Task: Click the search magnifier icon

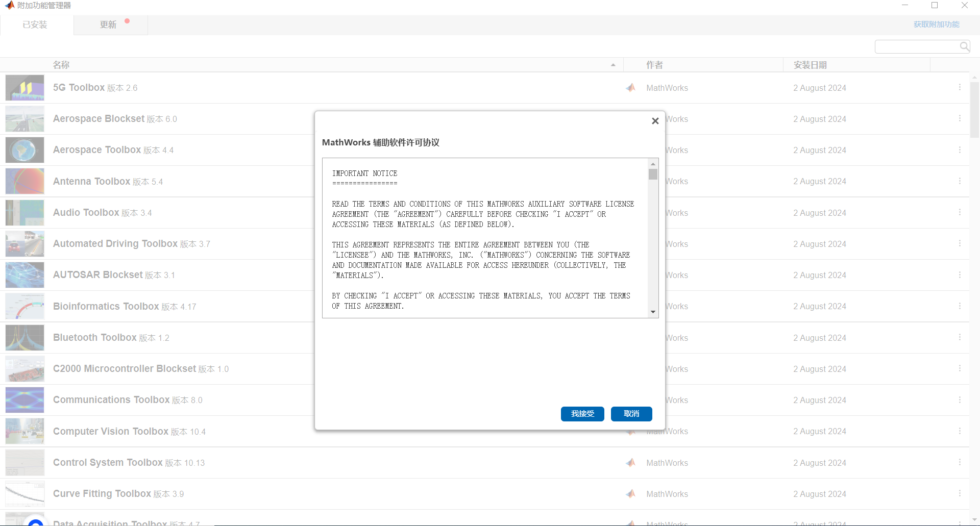Action: click(x=964, y=47)
